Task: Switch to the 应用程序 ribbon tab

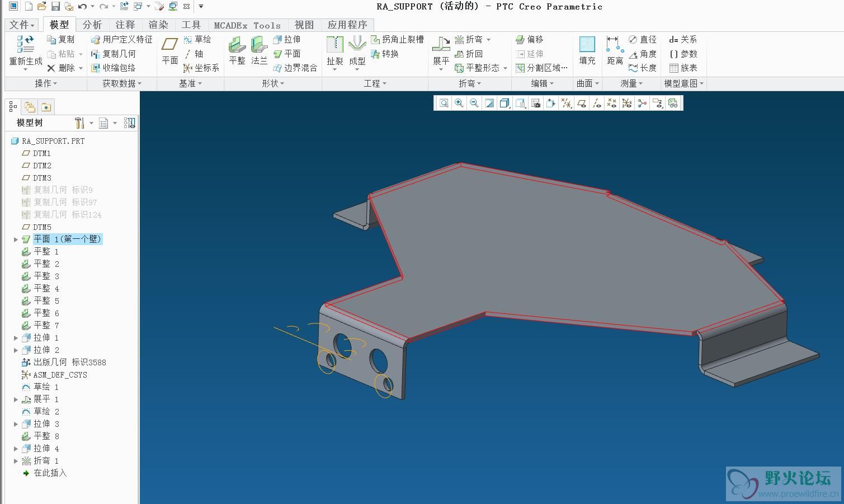Action: (347, 25)
